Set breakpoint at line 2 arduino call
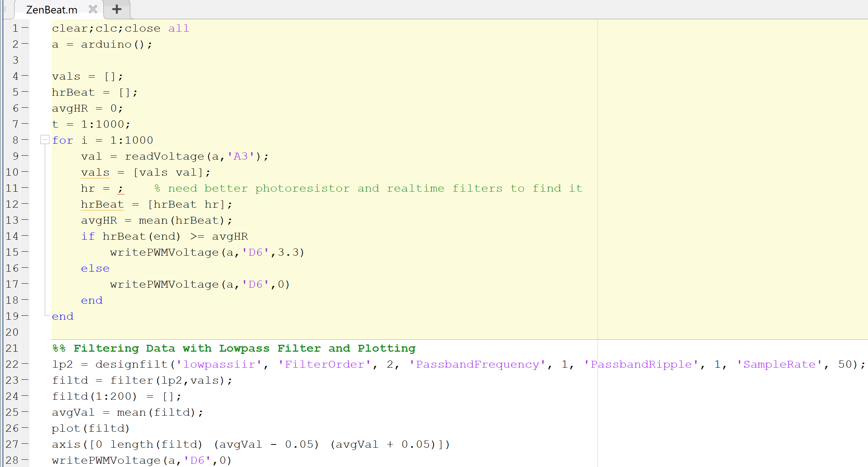Viewport: 868px width, 467px height. click(25, 44)
